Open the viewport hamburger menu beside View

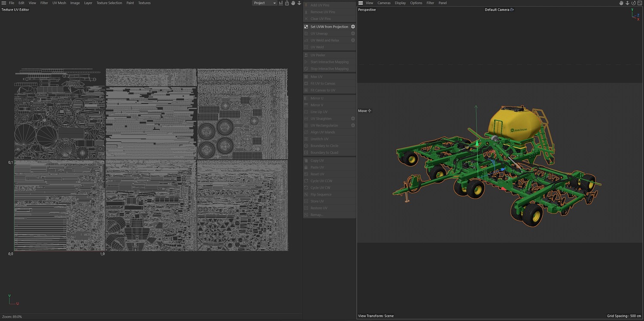(361, 3)
